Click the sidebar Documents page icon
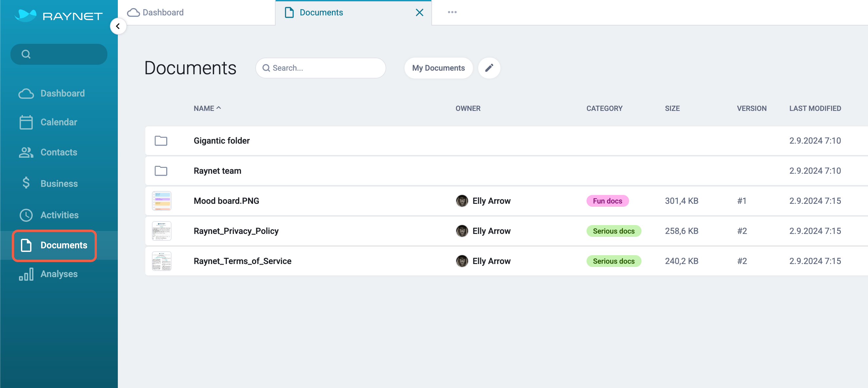 tap(26, 245)
